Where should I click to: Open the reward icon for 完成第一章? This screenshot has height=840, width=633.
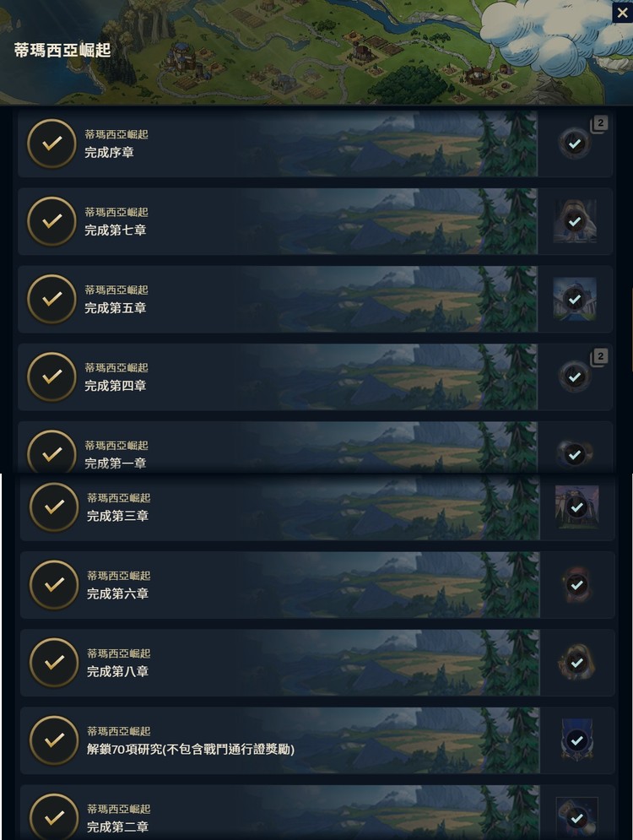click(575, 454)
